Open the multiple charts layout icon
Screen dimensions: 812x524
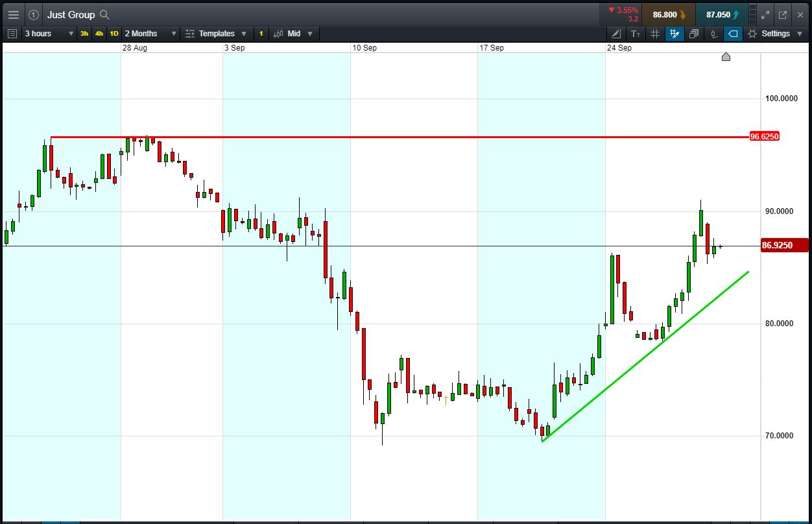694,34
